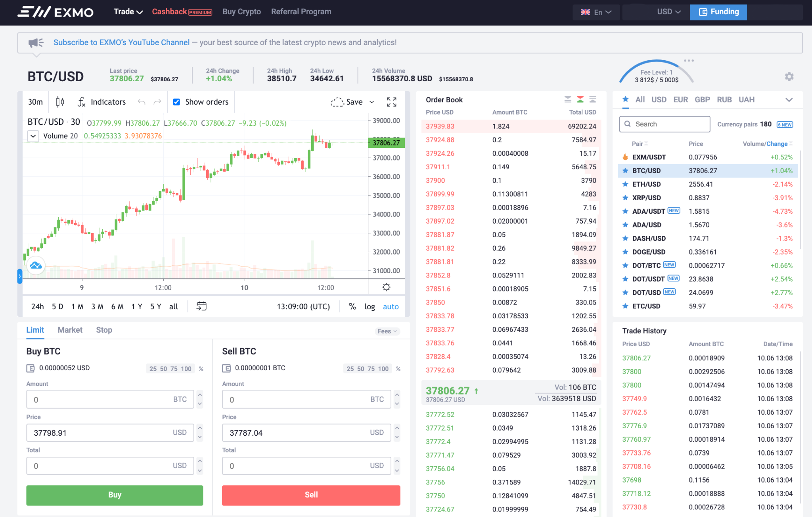Click the Buy BTC Amount input field

110,399
